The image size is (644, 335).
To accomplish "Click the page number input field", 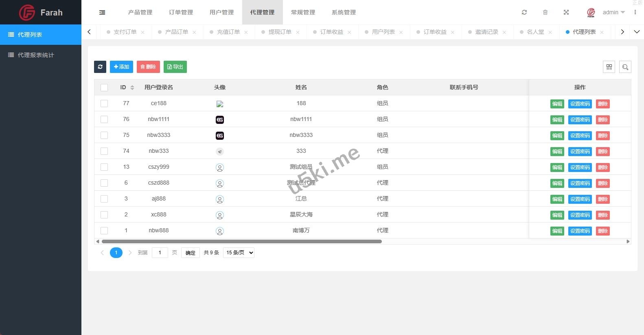I will (160, 253).
